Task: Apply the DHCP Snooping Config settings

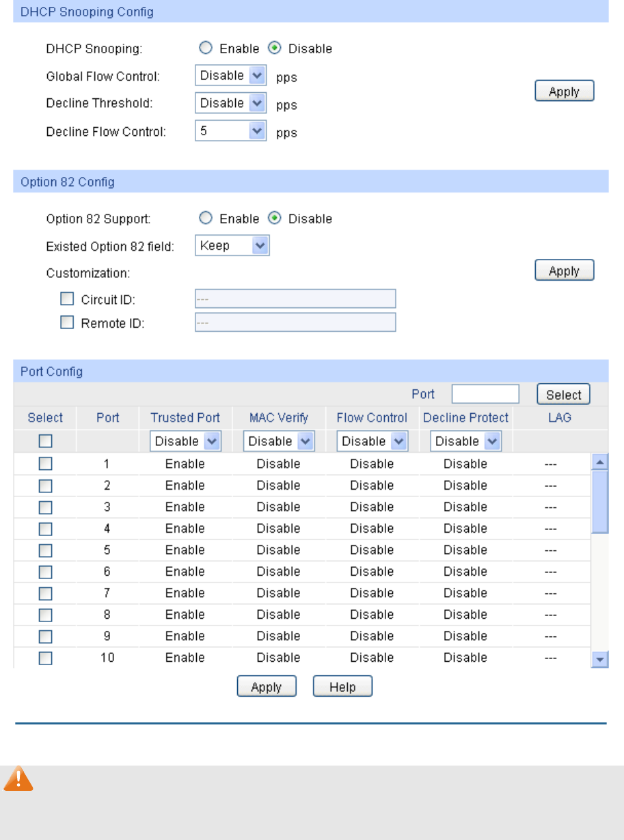Action: pos(565,92)
